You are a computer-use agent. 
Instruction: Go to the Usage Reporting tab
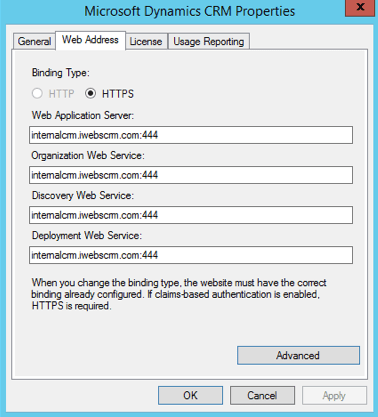click(x=209, y=41)
